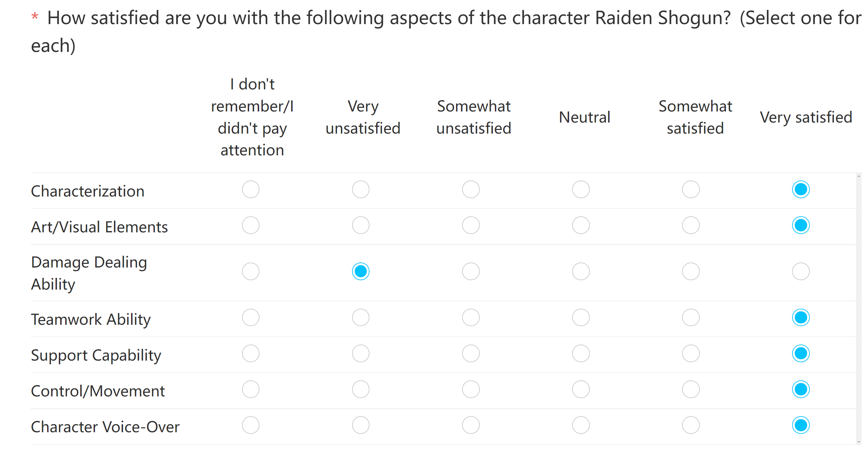Click the selected Very satisfied Characterization option
The height and width of the screenshot is (455, 868).
tap(801, 189)
